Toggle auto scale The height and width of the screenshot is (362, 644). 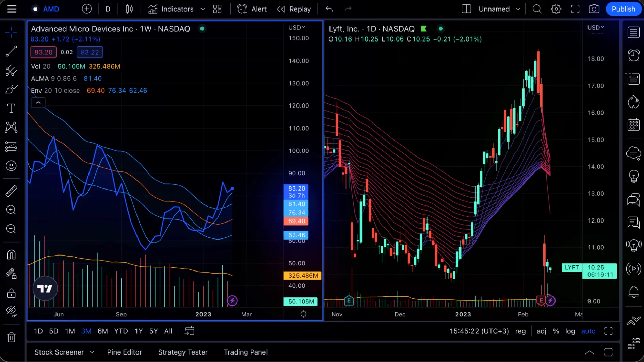(x=588, y=331)
